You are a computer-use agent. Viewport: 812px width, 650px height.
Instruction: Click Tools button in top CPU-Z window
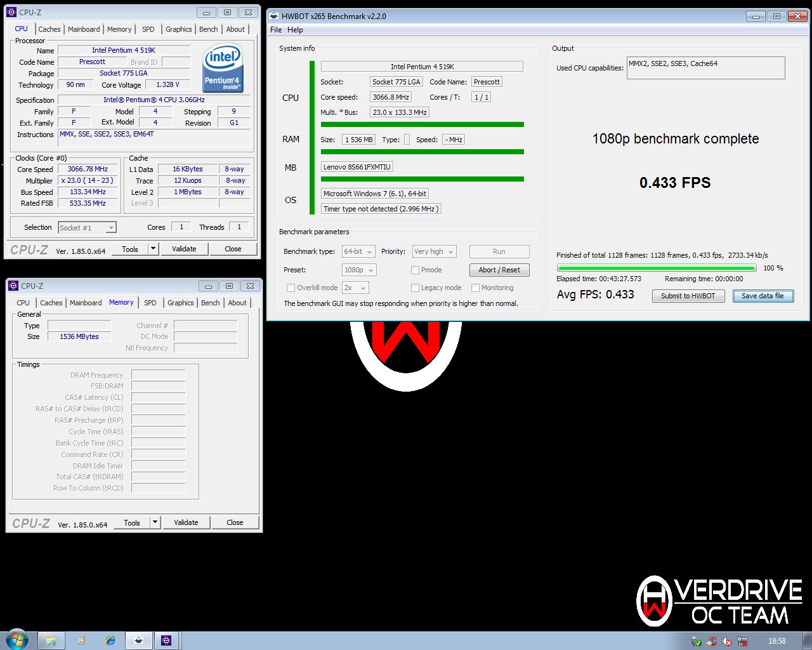click(x=130, y=249)
